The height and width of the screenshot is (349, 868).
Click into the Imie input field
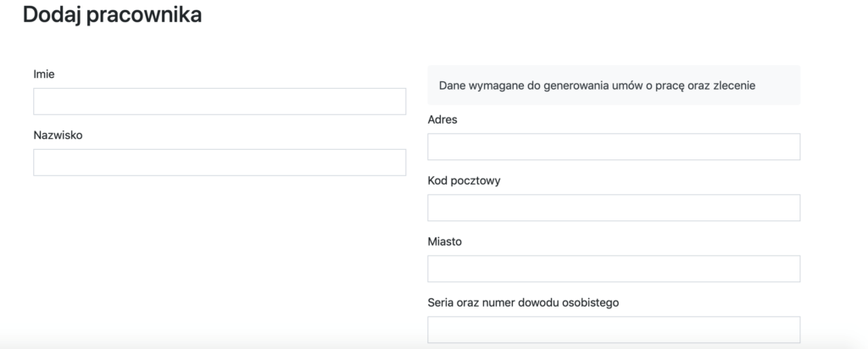coord(220,102)
